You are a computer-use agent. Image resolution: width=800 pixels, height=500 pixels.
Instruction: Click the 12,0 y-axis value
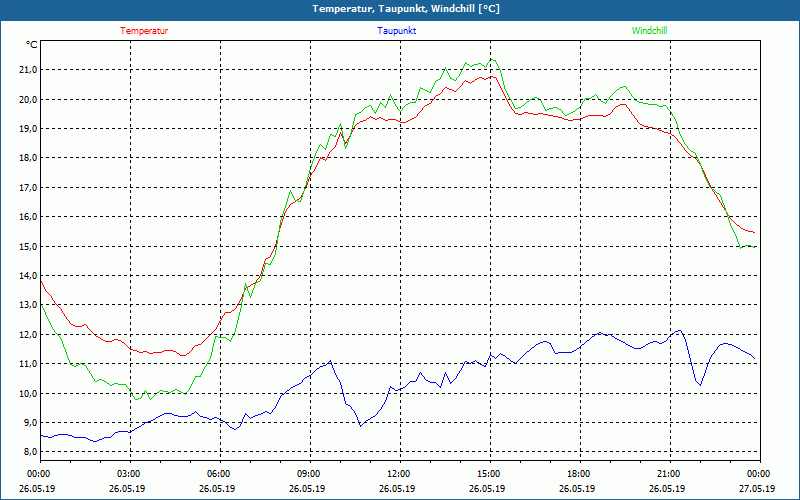(x=29, y=335)
